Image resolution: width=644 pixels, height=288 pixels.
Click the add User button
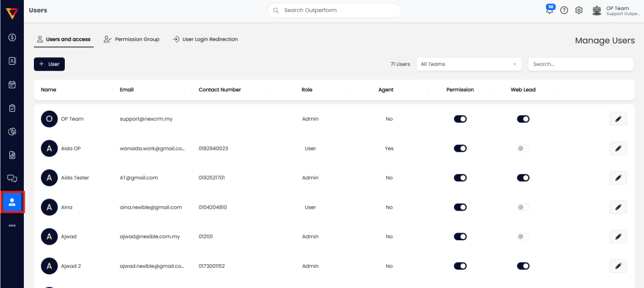coord(49,64)
